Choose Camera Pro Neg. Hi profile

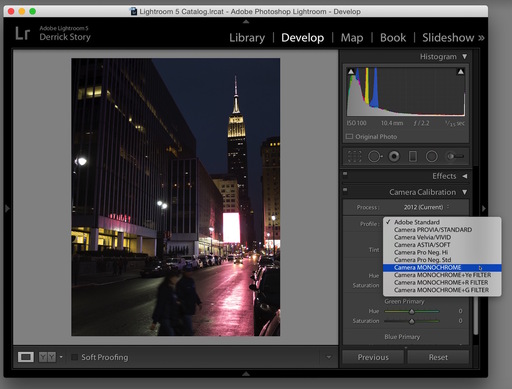442,252
